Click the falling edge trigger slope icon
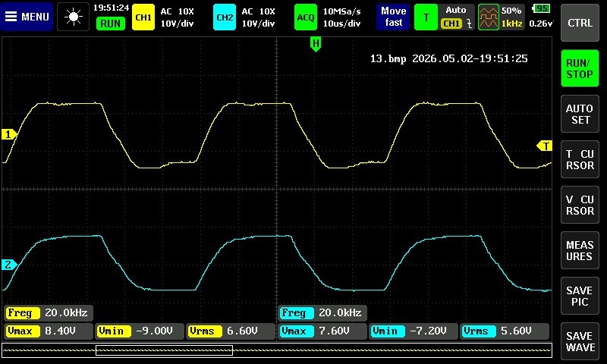 click(470, 24)
